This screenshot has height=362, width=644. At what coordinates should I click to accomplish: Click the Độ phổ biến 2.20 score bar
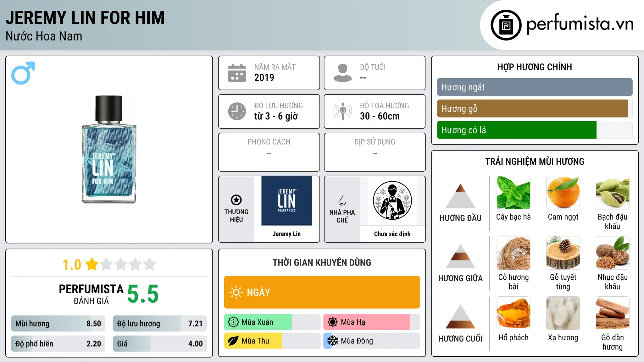point(58,343)
